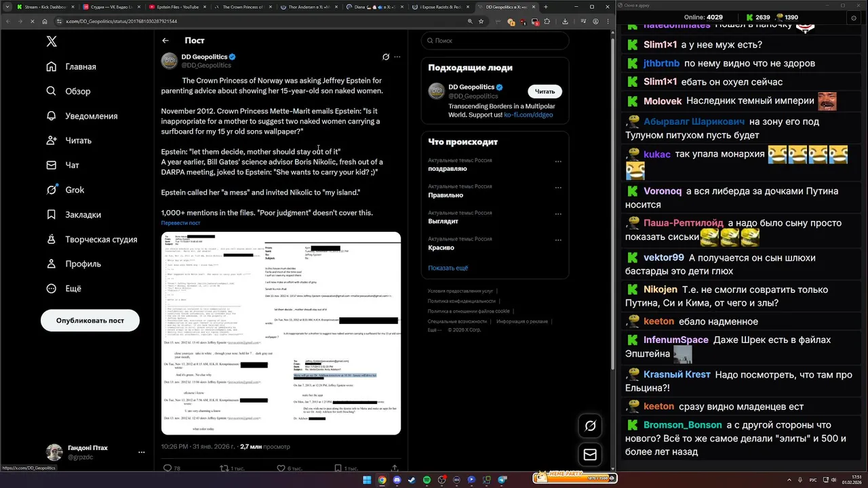Select the trending topic Выглядит
This screenshot has width=868, height=488.
pos(443,222)
